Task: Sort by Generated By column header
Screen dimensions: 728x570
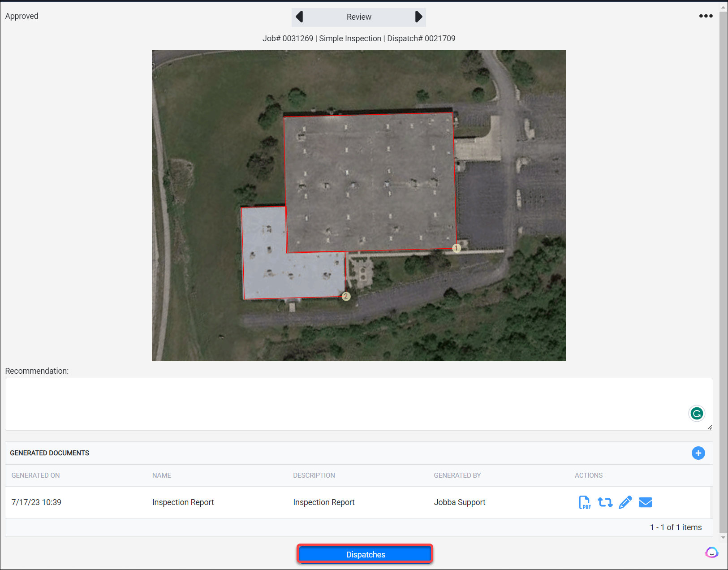Action: (x=457, y=475)
